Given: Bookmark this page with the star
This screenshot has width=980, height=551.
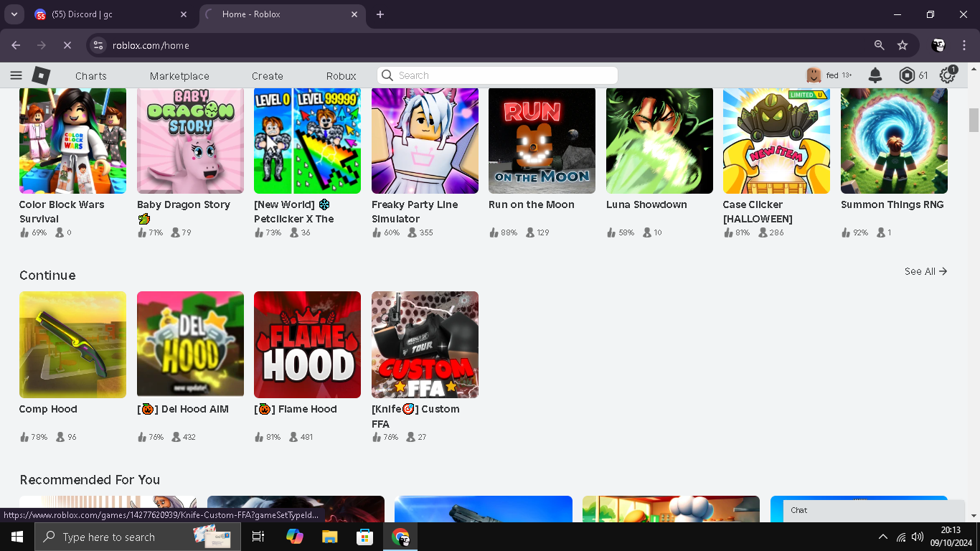Looking at the screenshot, I should 903,45.
